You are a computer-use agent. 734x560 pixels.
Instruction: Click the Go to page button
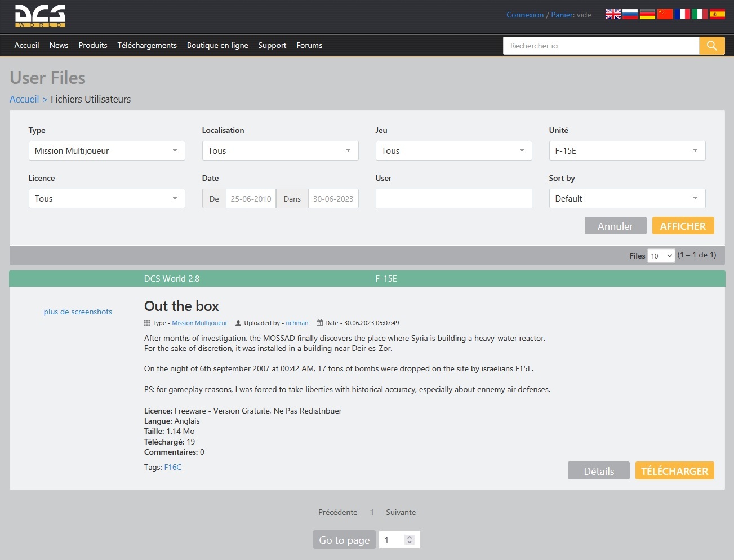pyautogui.click(x=345, y=540)
